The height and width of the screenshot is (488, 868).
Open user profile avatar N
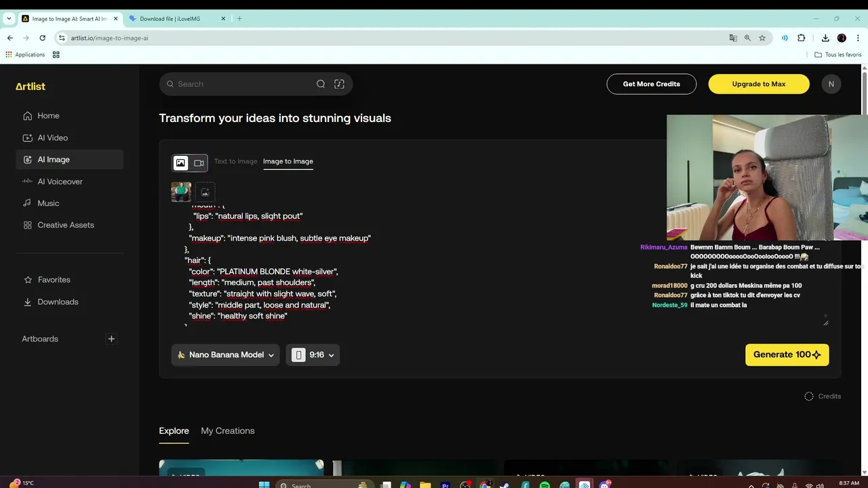[831, 84]
